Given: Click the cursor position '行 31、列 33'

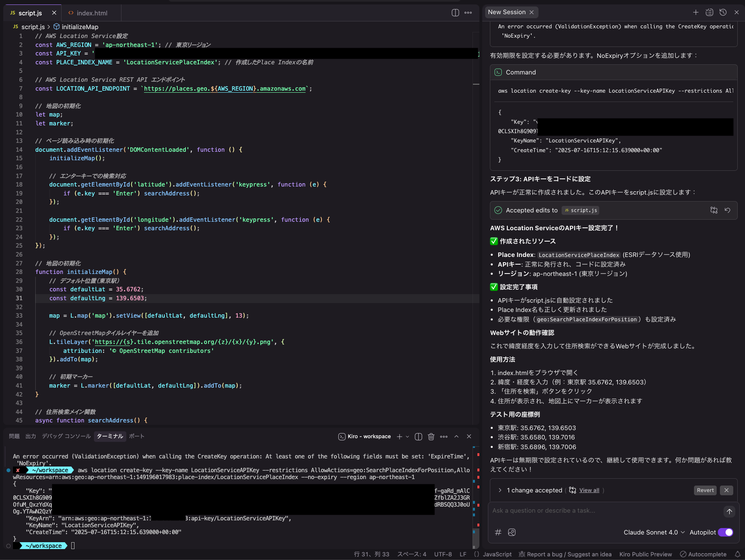Looking at the screenshot, I should point(372,554).
